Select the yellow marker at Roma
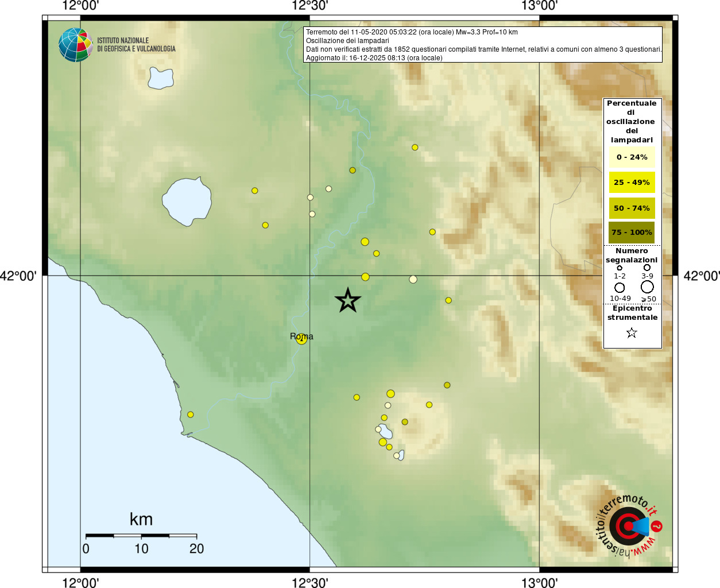Image resolution: width=720 pixels, height=588 pixels. click(302, 339)
